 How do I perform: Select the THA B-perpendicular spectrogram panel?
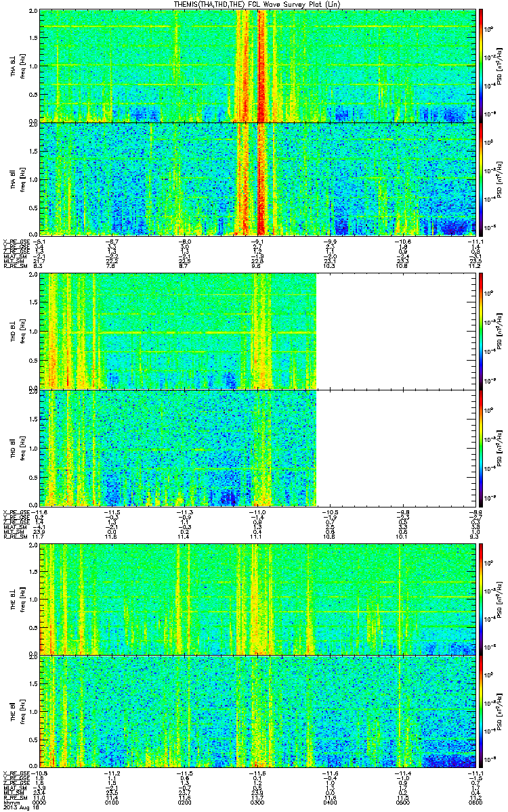click(257, 66)
